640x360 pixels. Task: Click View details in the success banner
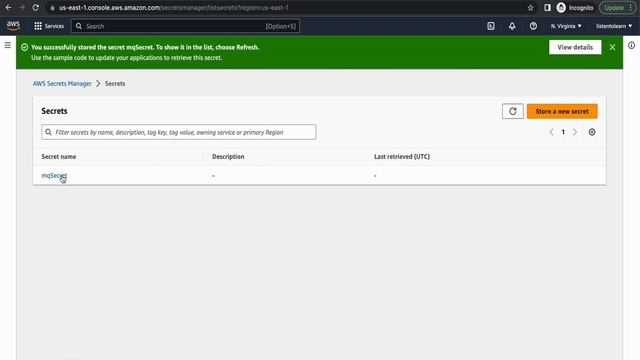tap(575, 47)
